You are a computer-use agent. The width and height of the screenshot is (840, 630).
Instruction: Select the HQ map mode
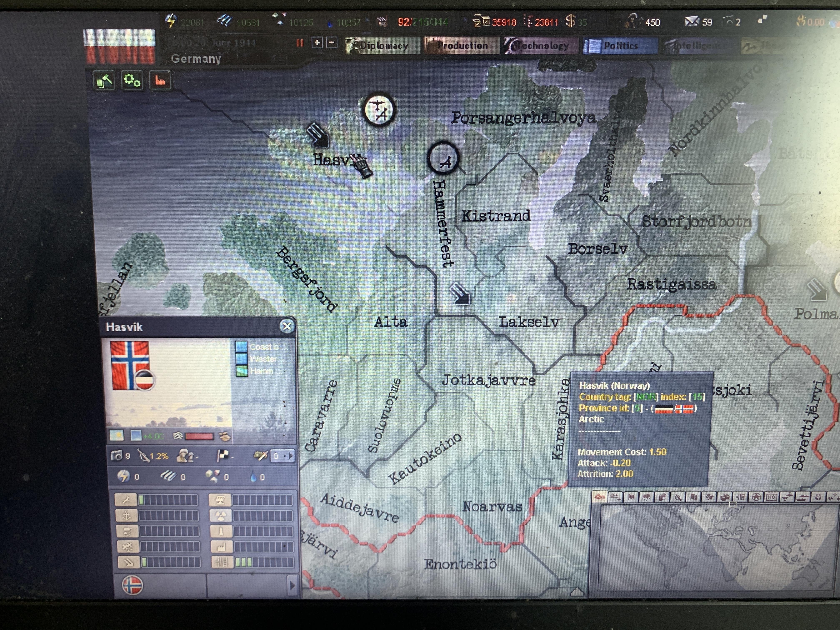[771, 497]
